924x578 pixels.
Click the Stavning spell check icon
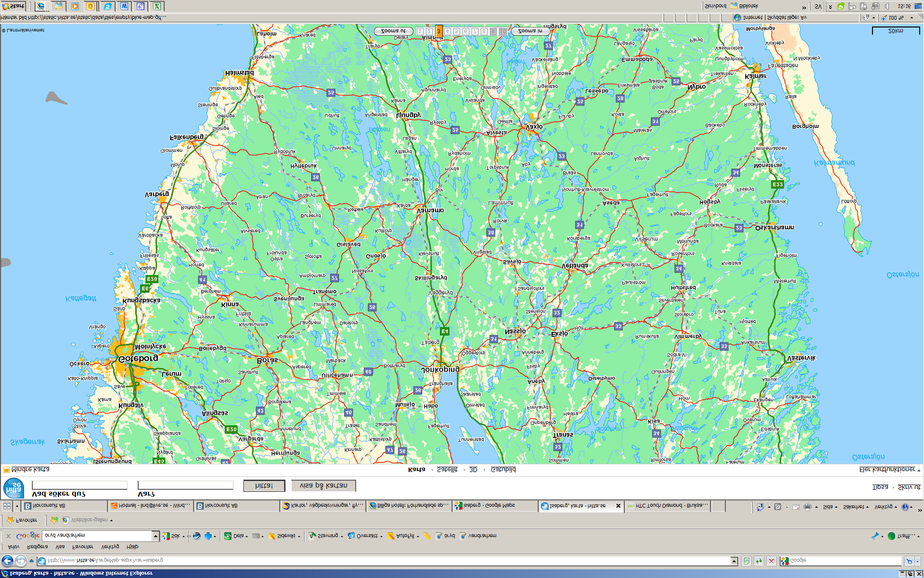tap(312, 536)
